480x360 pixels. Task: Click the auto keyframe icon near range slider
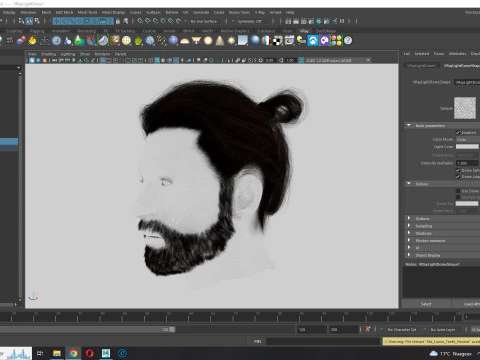point(368,329)
